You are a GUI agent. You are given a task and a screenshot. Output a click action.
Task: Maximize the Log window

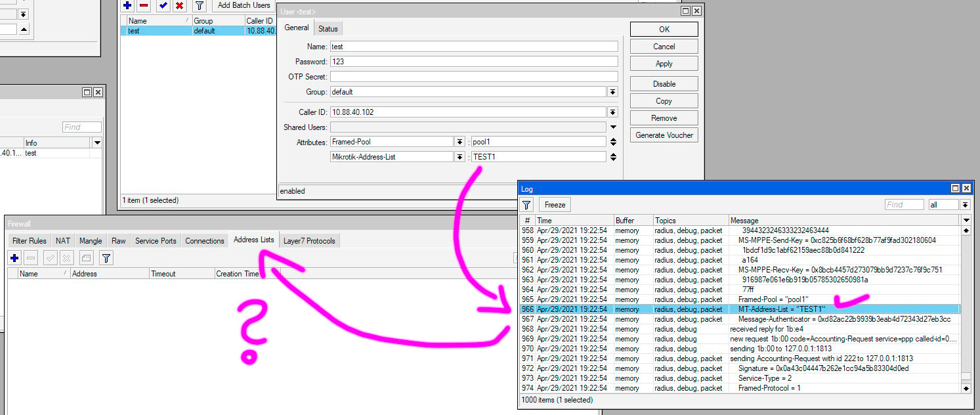[956, 188]
